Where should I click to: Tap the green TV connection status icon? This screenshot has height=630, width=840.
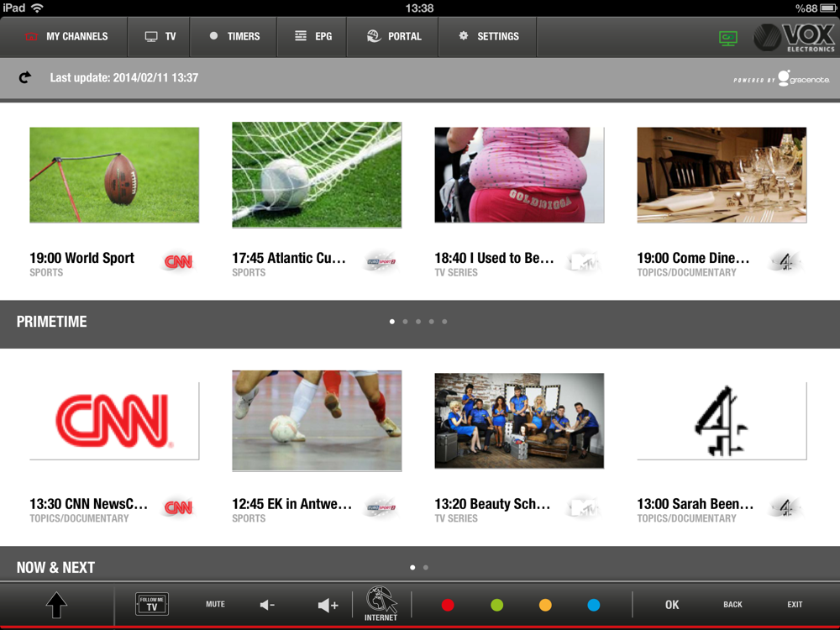(728, 38)
